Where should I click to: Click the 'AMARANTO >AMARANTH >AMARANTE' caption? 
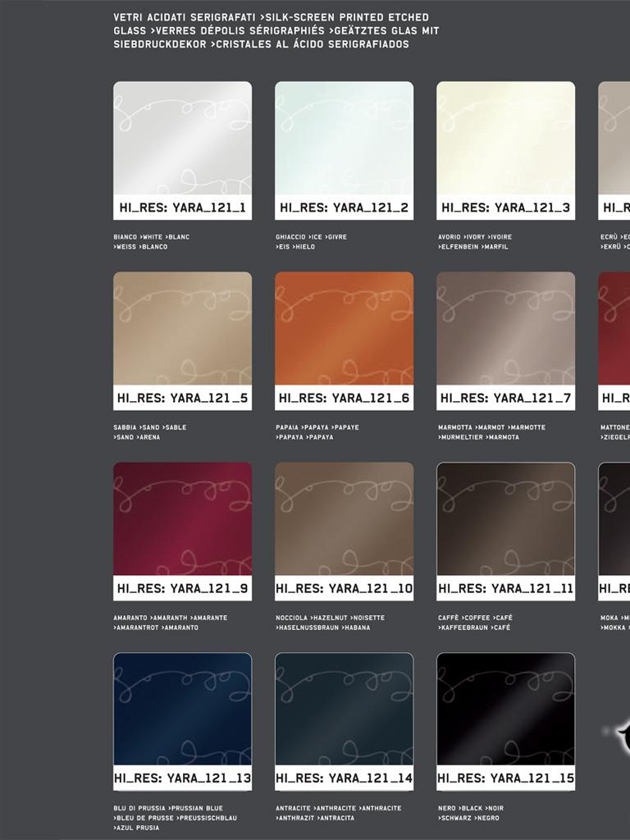click(171, 618)
